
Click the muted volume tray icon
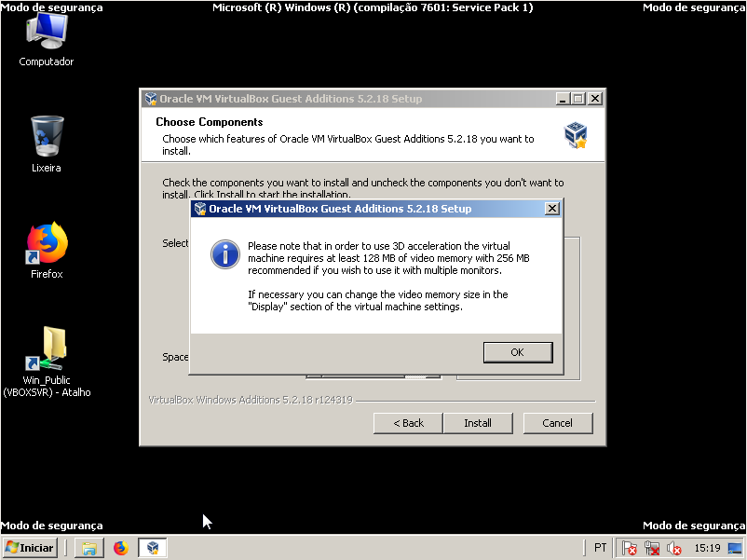click(x=673, y=548)
